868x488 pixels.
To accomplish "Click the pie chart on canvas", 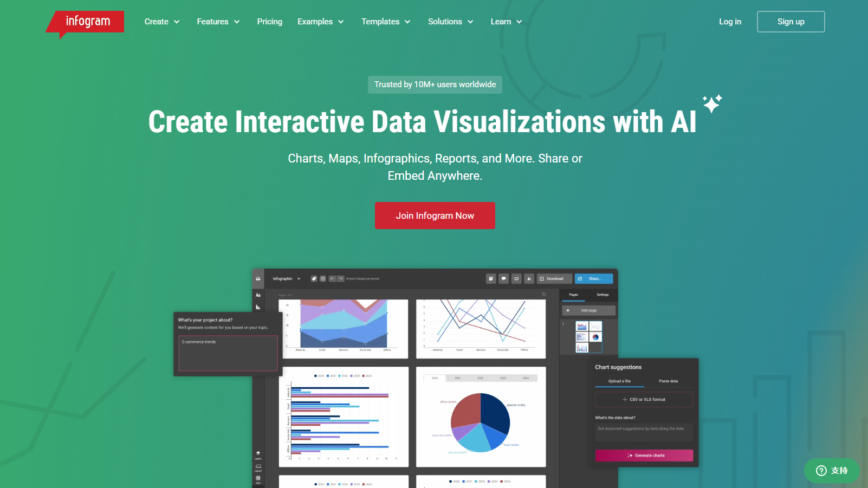I will point(481,422).
